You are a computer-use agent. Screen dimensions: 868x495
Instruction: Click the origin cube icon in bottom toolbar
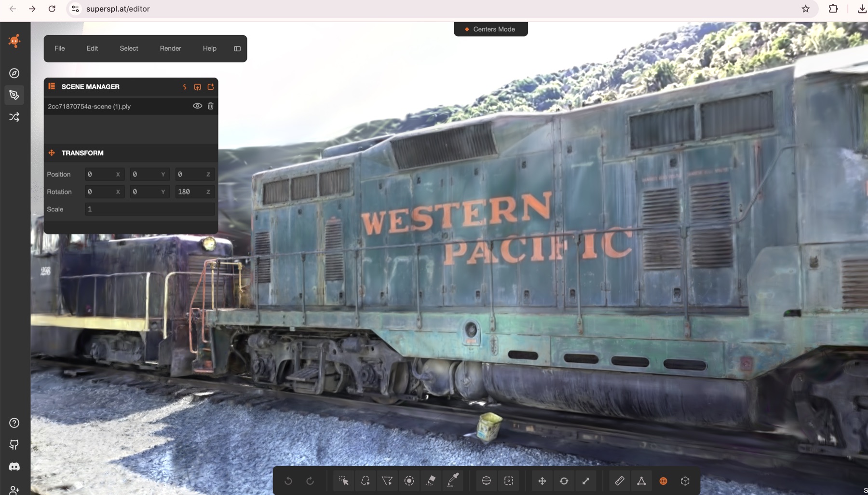685,481
